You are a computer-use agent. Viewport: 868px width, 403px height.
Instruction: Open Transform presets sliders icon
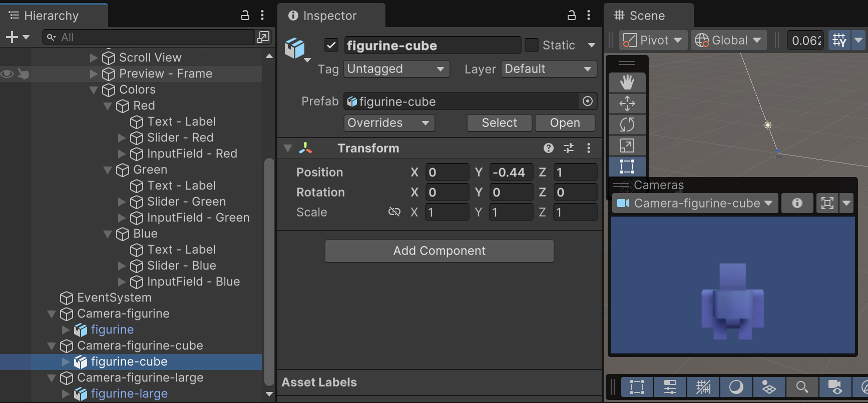tap(569, 148)
